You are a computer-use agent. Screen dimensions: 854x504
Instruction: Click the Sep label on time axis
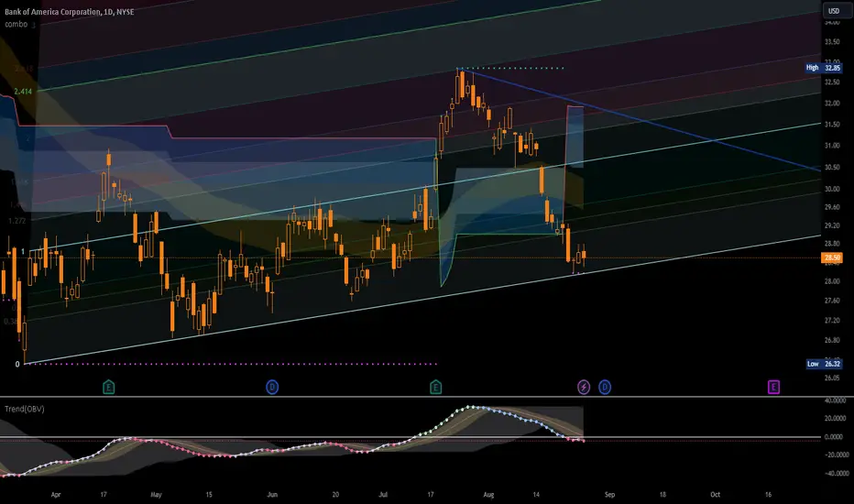click(x=609, y=495)
